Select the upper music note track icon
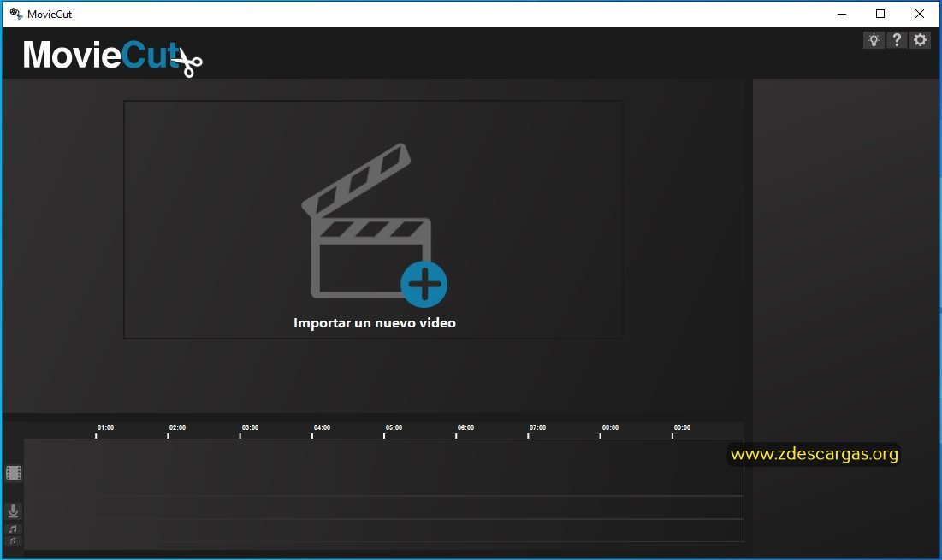This screenshot has height=560, width=942. pyautogui.click(x=13, y=528)
